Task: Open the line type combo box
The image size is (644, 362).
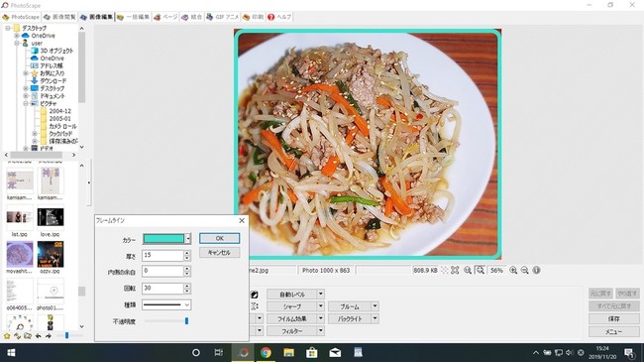Action: [x=166, y=304]
